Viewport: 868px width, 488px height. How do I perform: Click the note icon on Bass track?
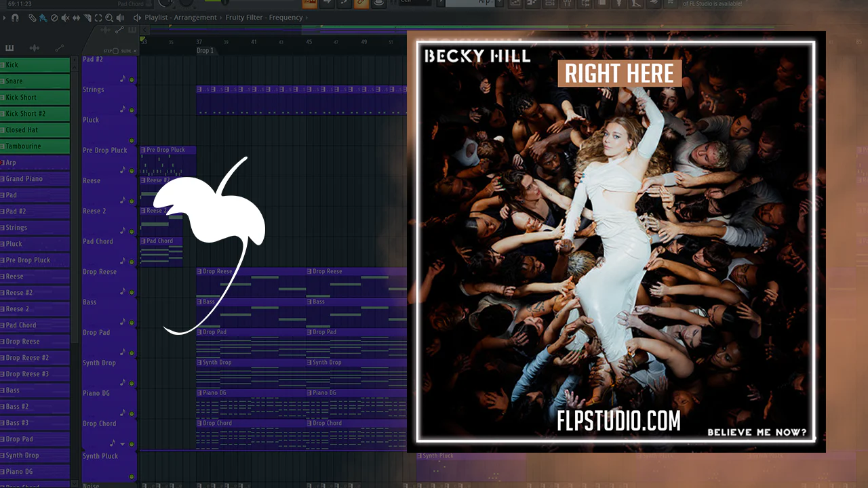coord(123,322)
